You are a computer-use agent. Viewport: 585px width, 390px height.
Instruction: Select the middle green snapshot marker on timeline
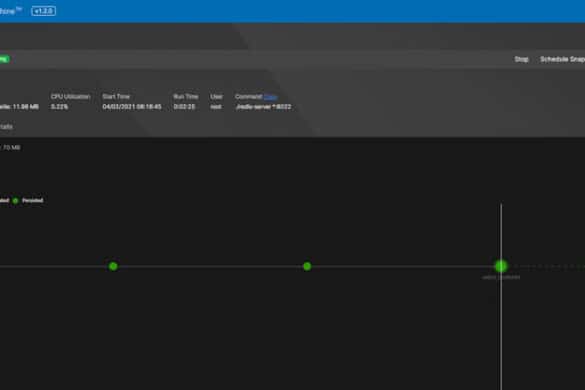point(307,266)
